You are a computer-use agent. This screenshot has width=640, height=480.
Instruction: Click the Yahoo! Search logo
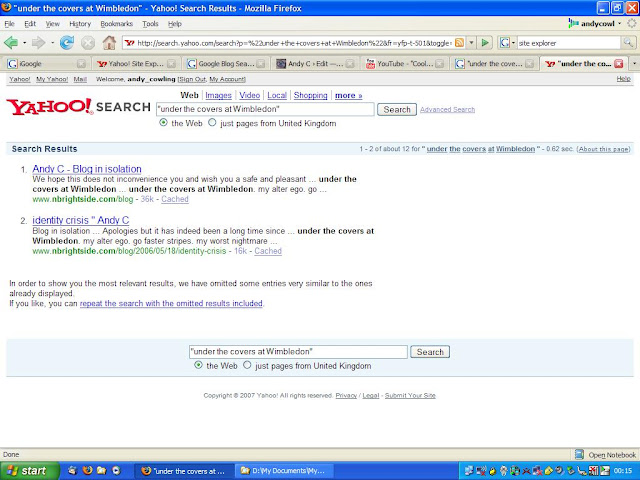click(78, 107)
